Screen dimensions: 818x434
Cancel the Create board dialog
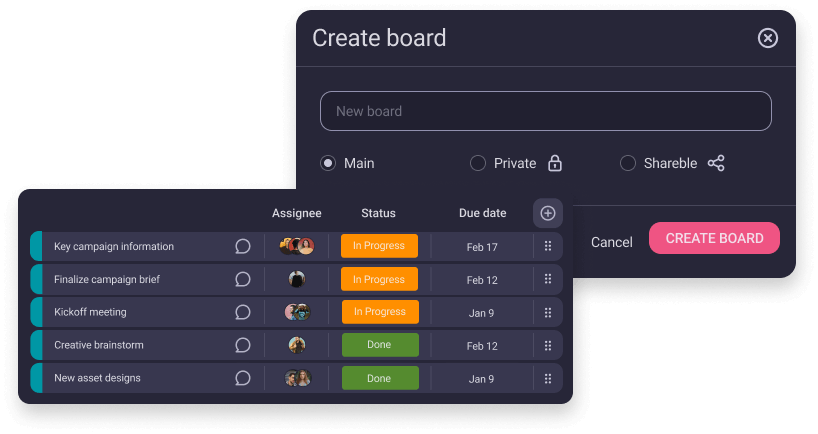click(611, 242)
